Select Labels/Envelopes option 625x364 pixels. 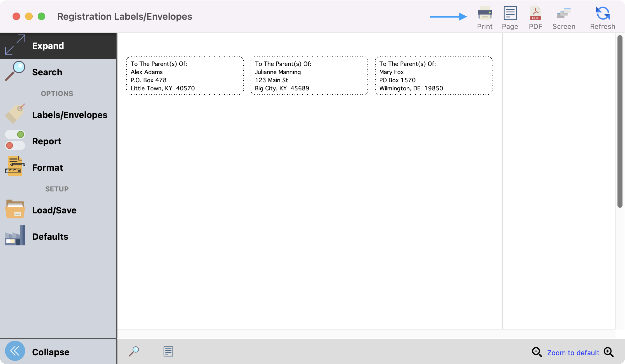pos(69,115)
